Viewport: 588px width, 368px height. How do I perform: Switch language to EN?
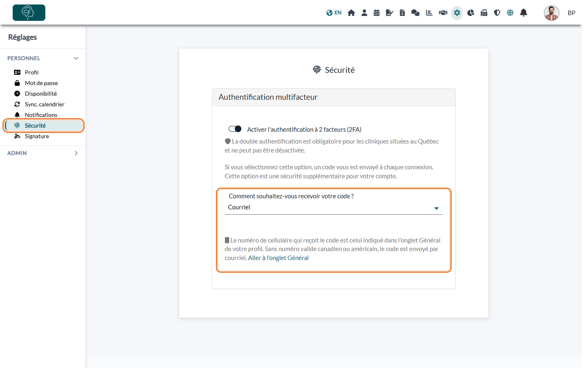click(x=334, y=13)
